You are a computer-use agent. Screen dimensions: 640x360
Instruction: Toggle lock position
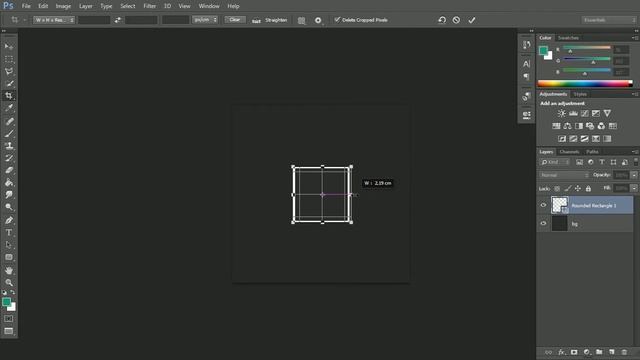coord(578,189)
